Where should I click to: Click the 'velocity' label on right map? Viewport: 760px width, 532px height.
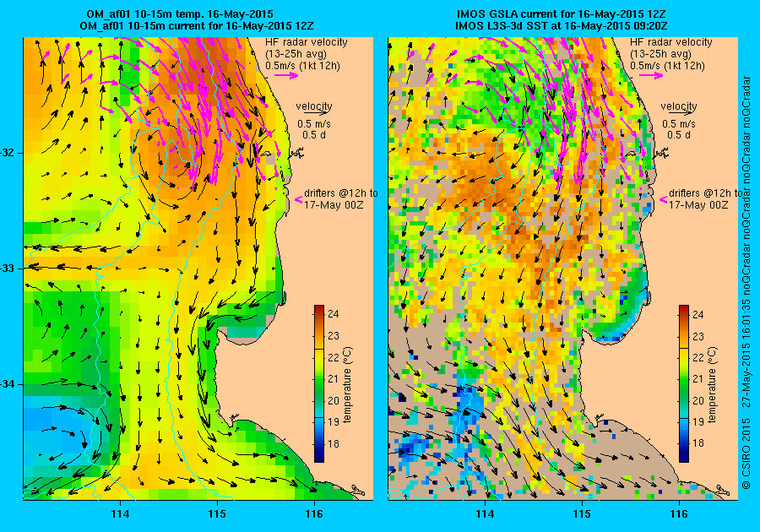[x=679, y=106]
